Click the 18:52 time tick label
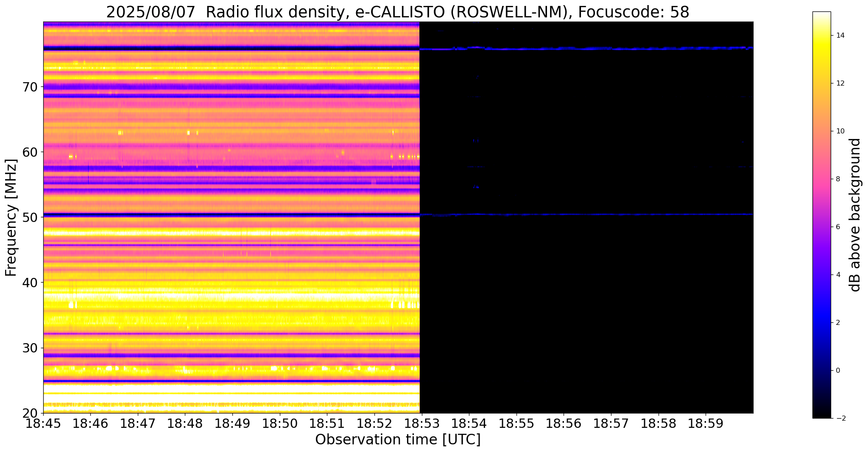This screenshot has height=452, width=868. point(374,423)
